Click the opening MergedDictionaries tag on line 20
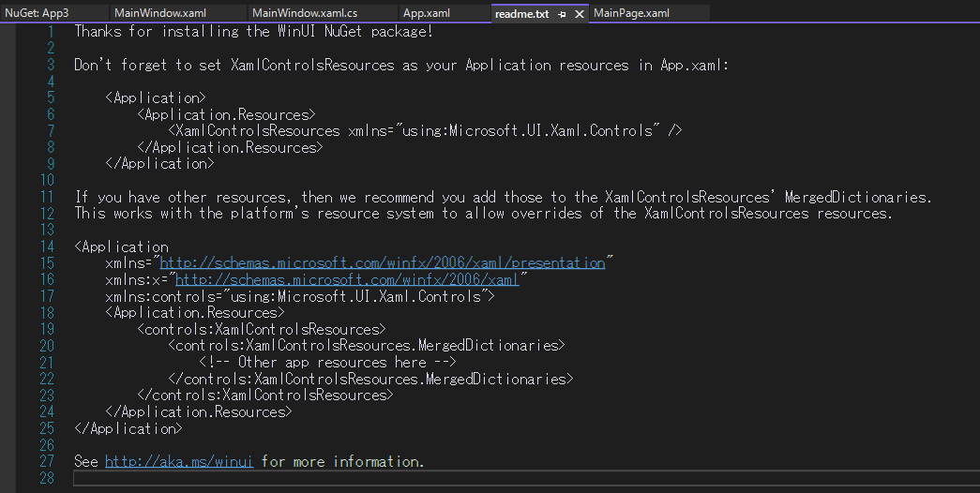The image size is (980, 493). (x=367, y=346)
